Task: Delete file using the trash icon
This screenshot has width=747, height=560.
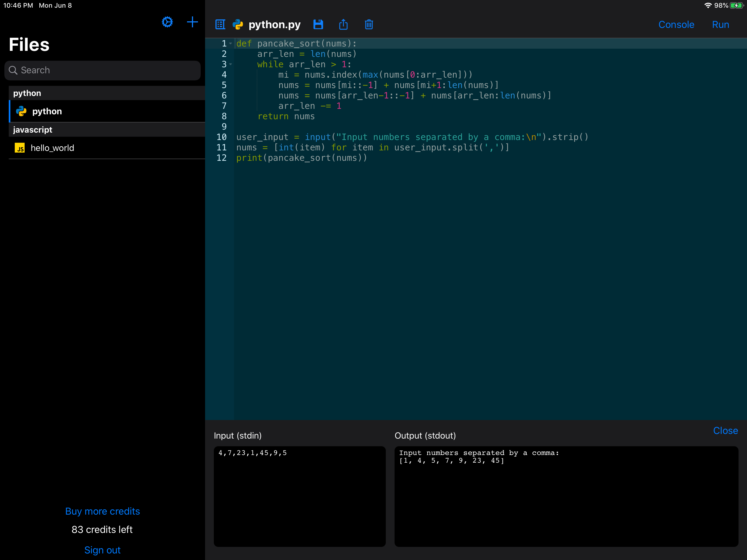Action: [x=369, y=25]
